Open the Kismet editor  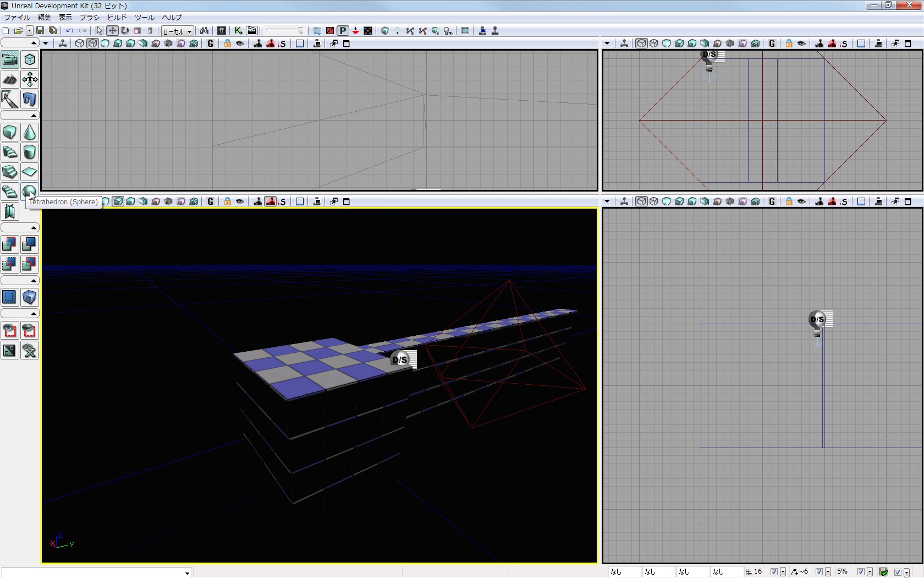click(x=238, y=31)
